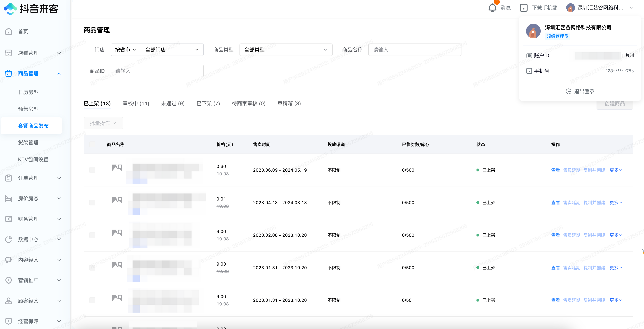The height and width of the screenshot is (329, 644).
Task: Expand the 店铺管理 sidebar section
Action: 59,53
